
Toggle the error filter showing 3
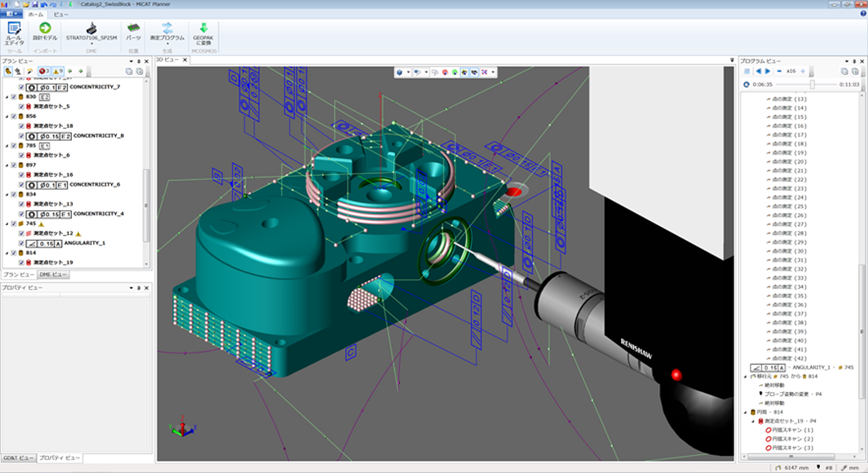[44, 71]
